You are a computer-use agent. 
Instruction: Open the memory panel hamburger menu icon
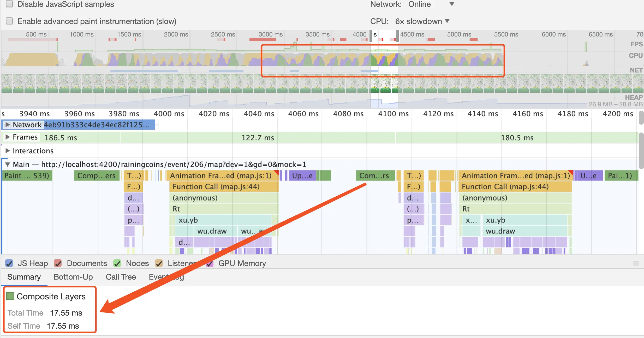pos(636,263)
